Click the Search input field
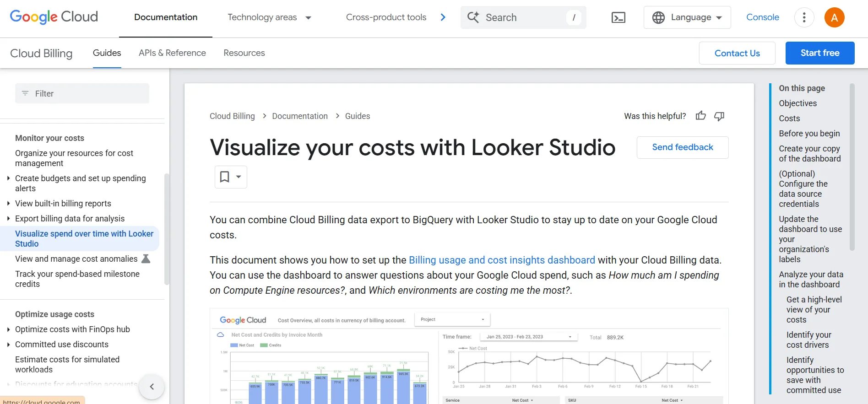The image size is (868, 404). coord(523,17)
